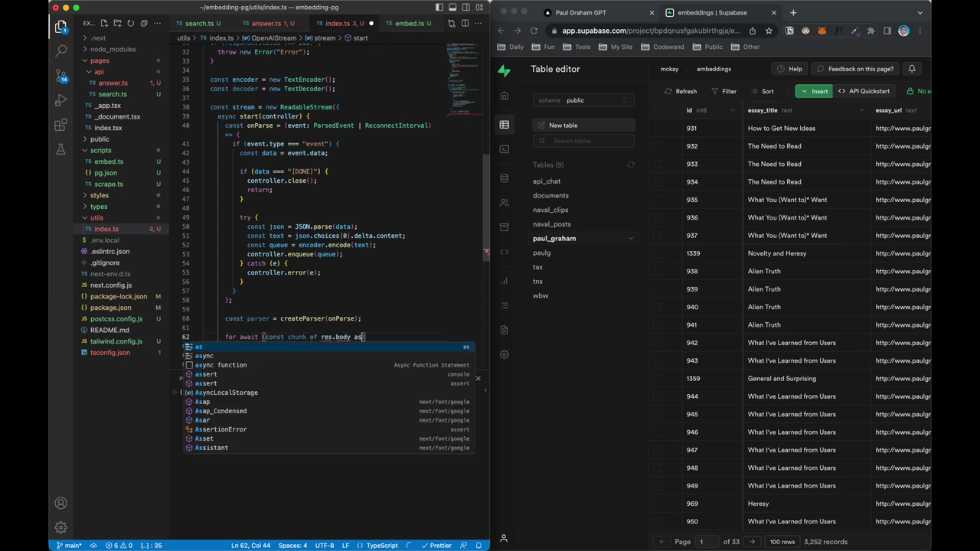
Task: Open Supabase project settings gear icon
Action: click(504, 354)
